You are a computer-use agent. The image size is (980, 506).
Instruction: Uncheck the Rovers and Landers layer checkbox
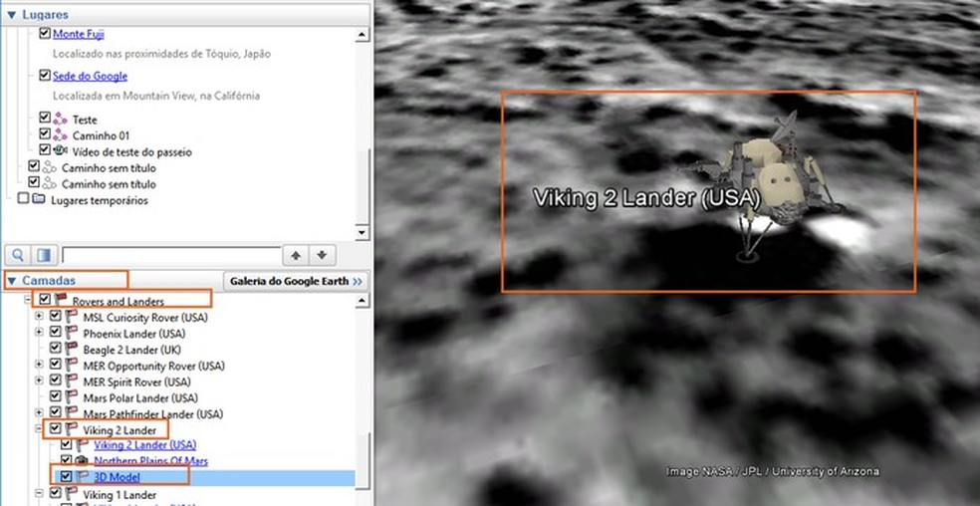[x=45, y=300]
